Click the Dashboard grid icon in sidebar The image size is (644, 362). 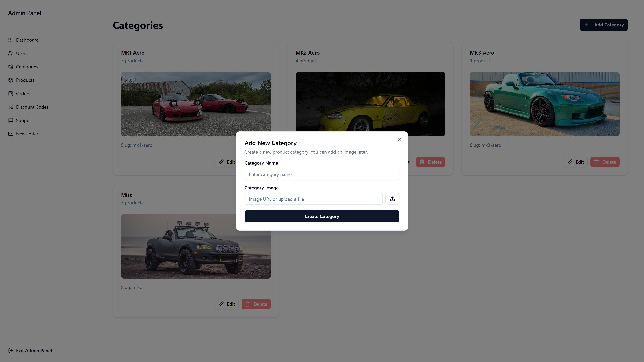(x=11, y=40)
